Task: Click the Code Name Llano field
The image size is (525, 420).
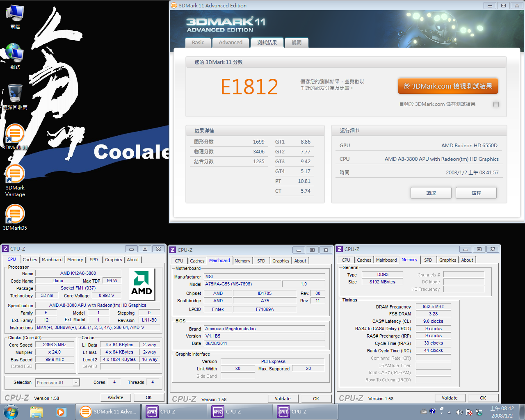Action: 58,281
